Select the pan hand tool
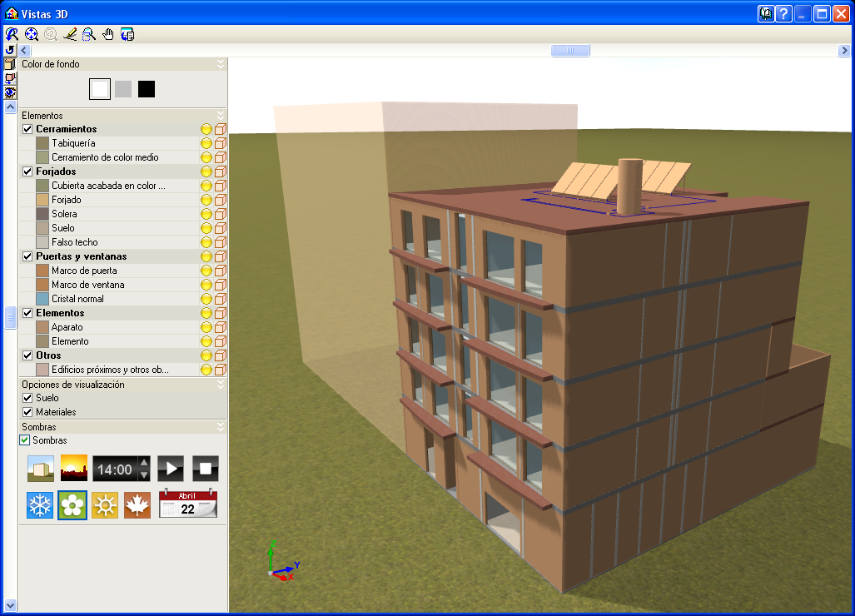 click(108, 34)
